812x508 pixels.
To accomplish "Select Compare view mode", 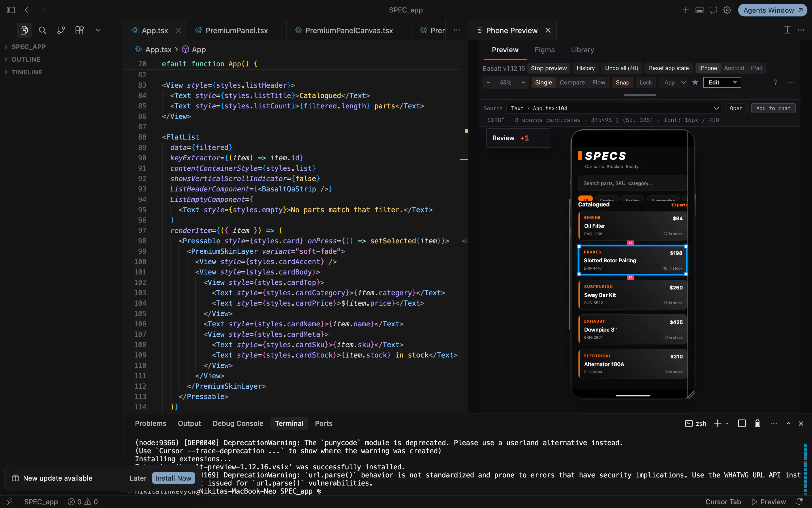I will click(572, 83).
